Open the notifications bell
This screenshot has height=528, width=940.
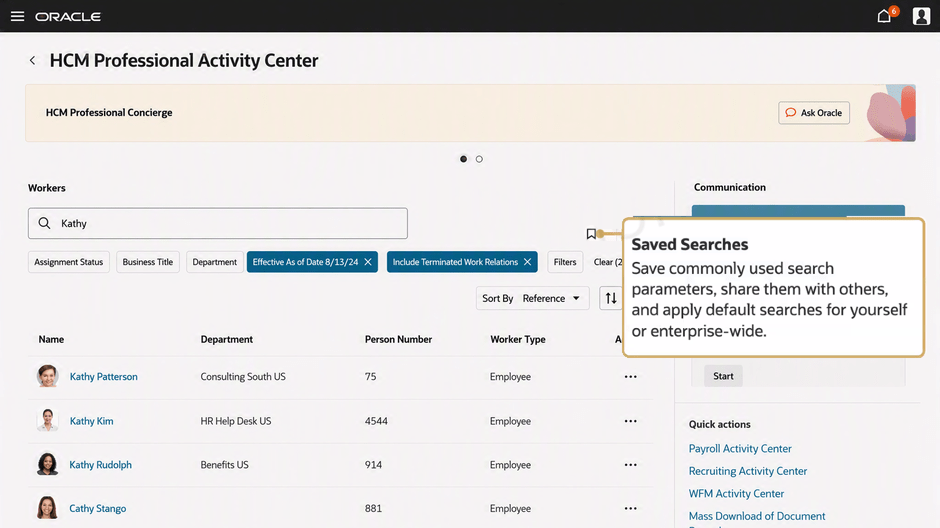884,16
